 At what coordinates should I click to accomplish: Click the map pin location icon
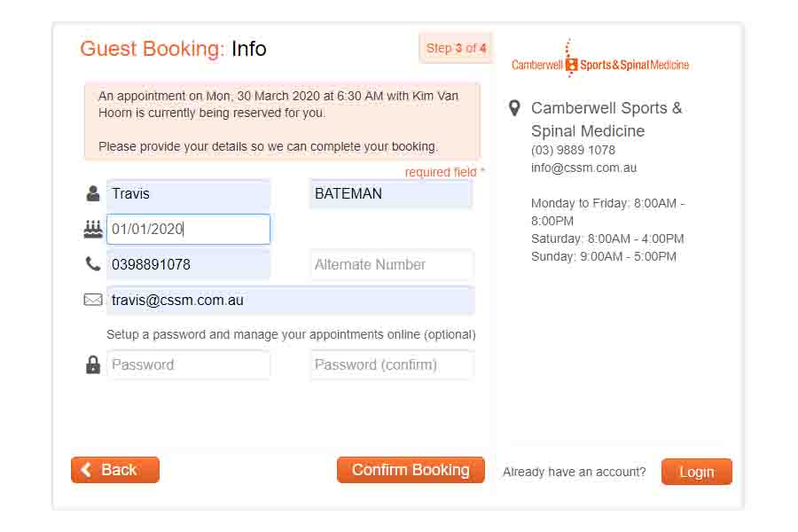(513, 108)
